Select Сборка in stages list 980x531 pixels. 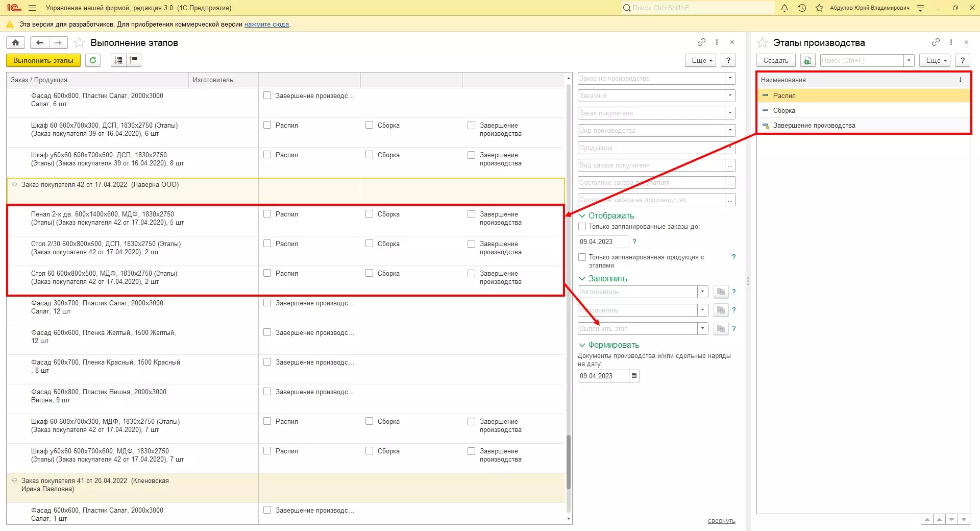(784, 111)
